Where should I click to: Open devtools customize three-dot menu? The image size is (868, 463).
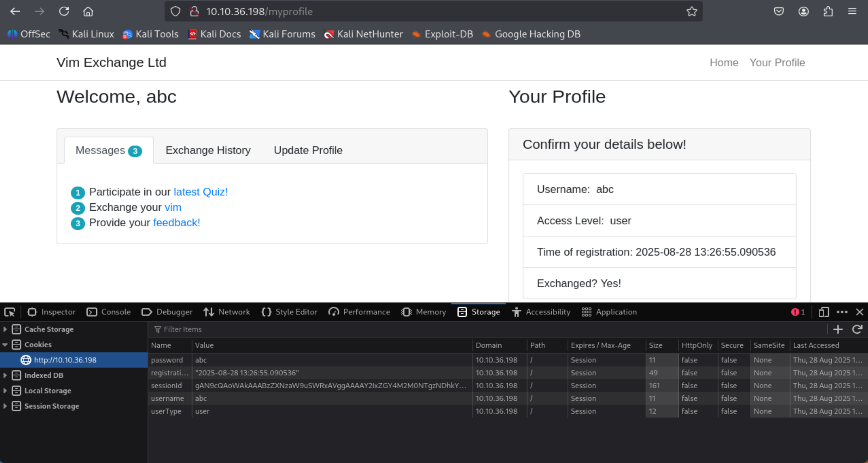(842, 312)
